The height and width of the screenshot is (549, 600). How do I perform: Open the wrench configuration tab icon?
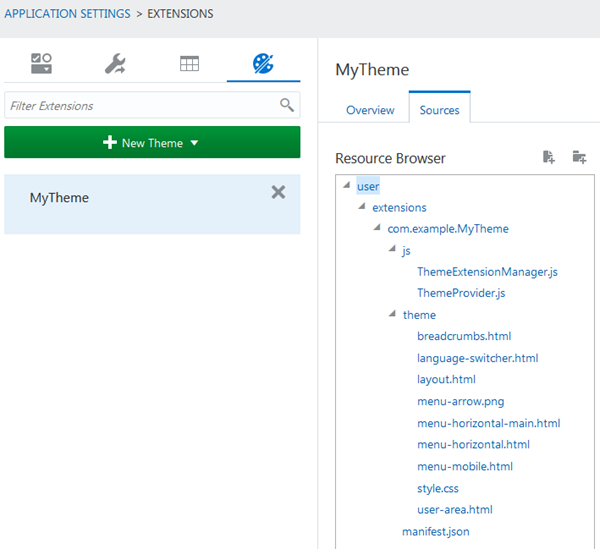(115, 65)
